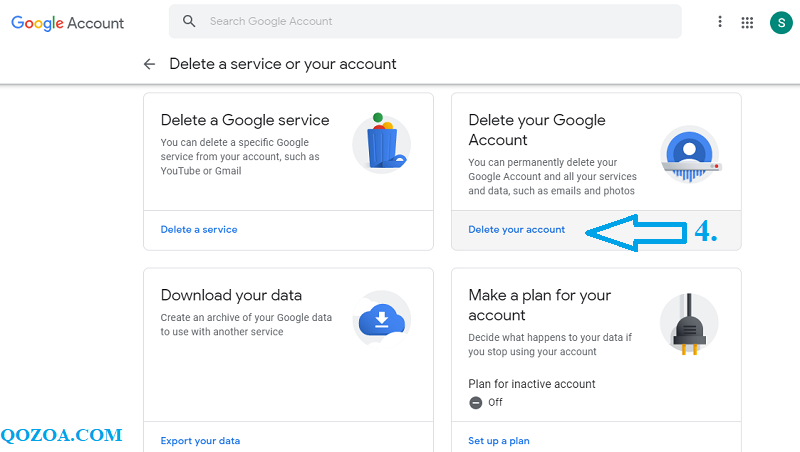
Task: Click the search magnifier icon
Action: pos(190,21)
